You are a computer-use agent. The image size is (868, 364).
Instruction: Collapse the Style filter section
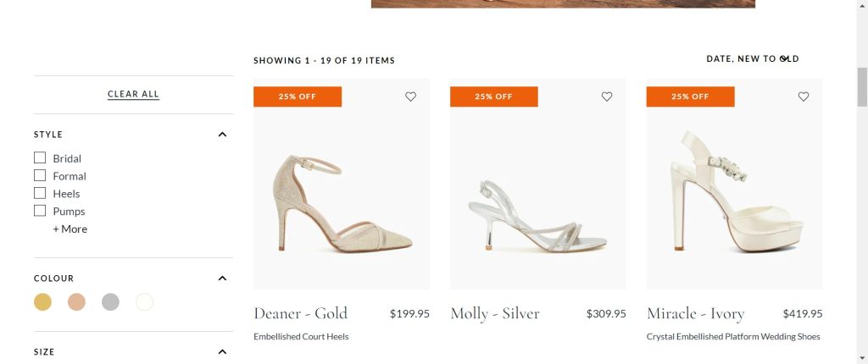coord(222,135)
